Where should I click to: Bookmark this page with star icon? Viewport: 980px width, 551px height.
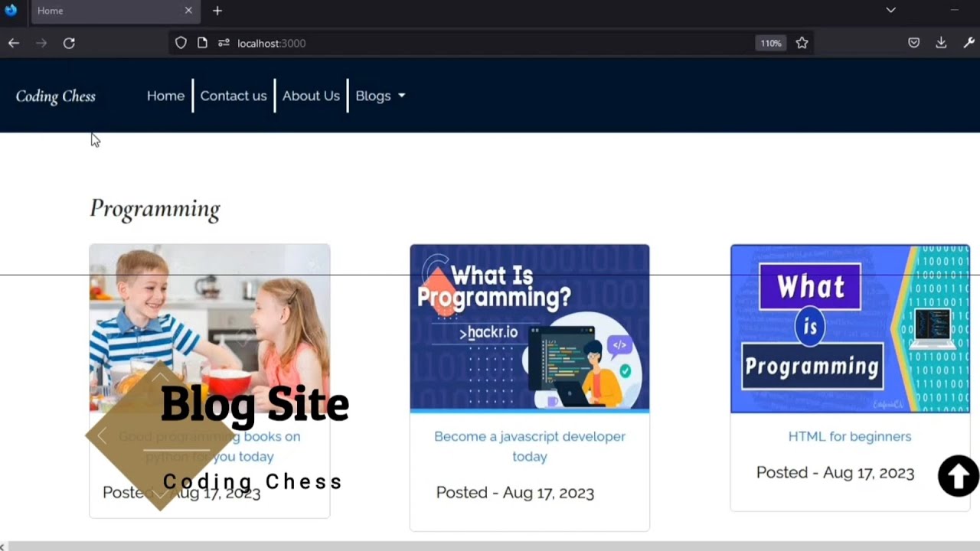pyautogui.click(x=802, y=43)
